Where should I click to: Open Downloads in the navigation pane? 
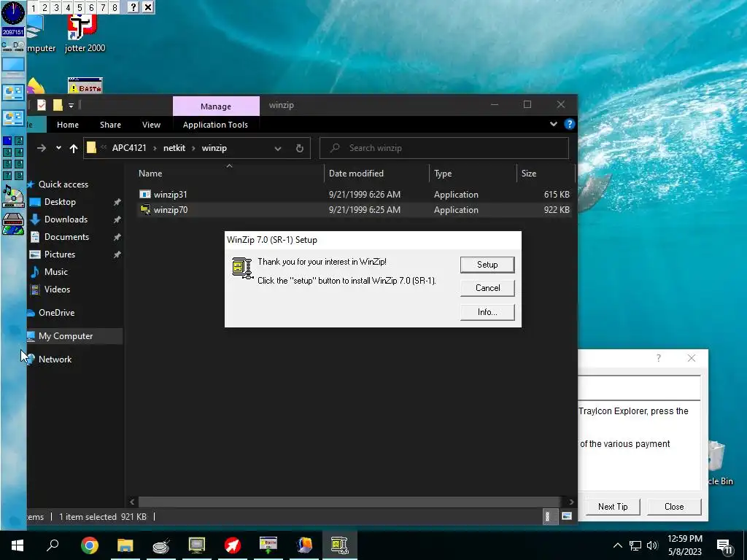(x=66, y=219)
